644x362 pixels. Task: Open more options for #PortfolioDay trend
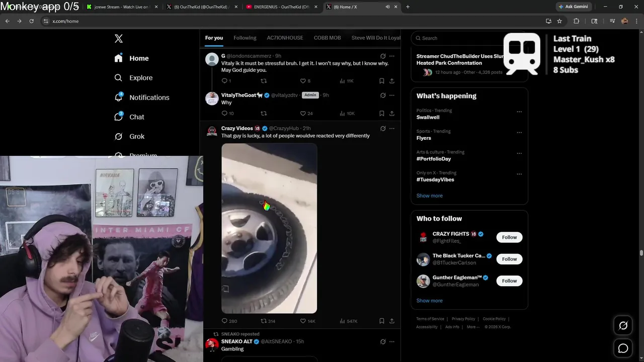pos(519,153)
